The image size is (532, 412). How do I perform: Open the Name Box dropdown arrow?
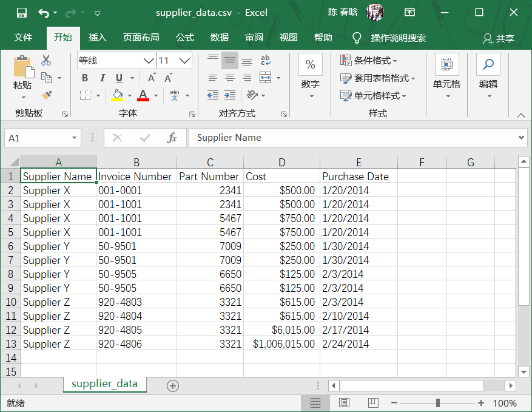tap(74, 138)
